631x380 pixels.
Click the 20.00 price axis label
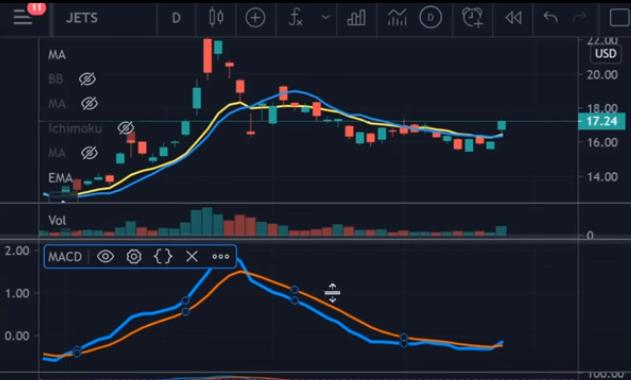click(602, 74)
